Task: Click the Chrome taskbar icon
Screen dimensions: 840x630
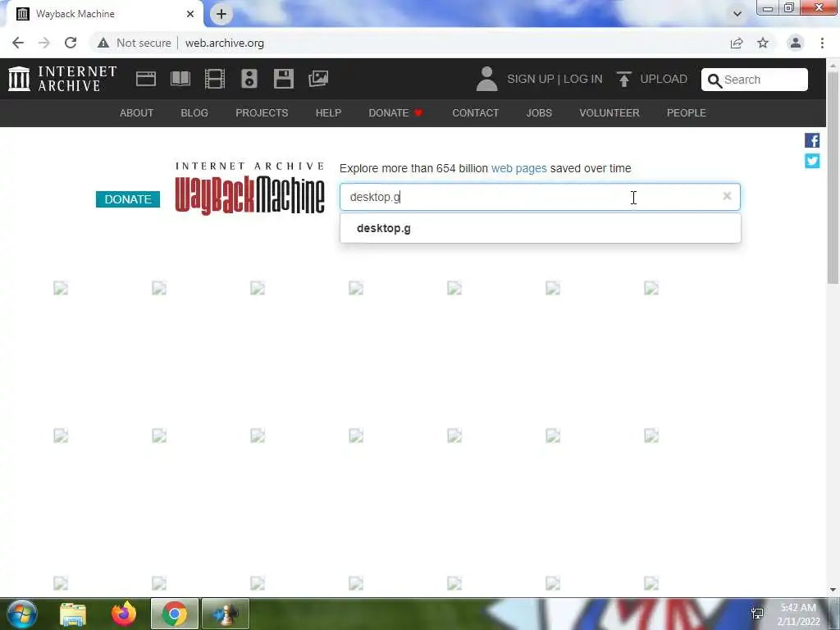Action: tap(175, 614)
